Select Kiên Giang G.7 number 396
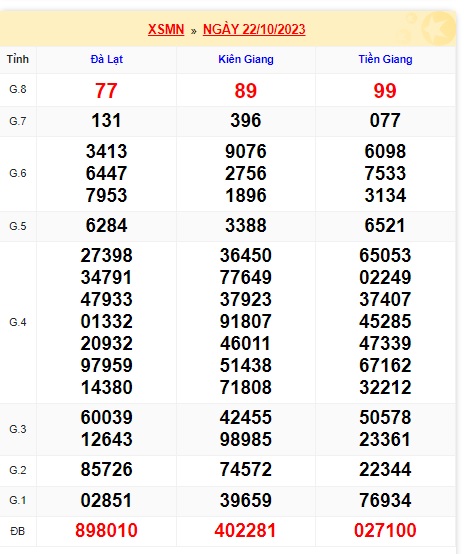This screenshot has height=554, width=467. (246, 120)
